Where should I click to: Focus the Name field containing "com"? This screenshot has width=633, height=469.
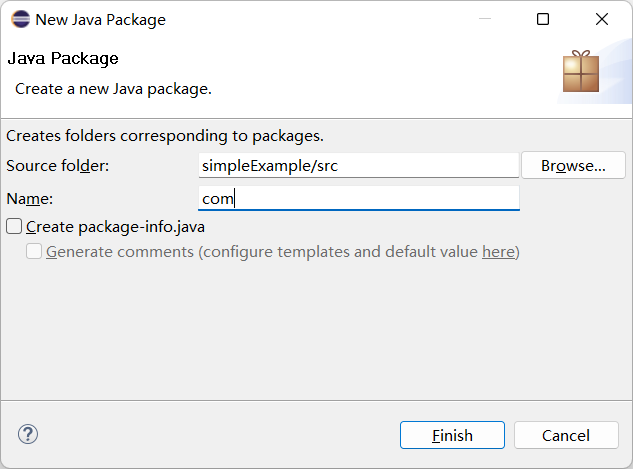pyautogui.click(x=358, y=198)
